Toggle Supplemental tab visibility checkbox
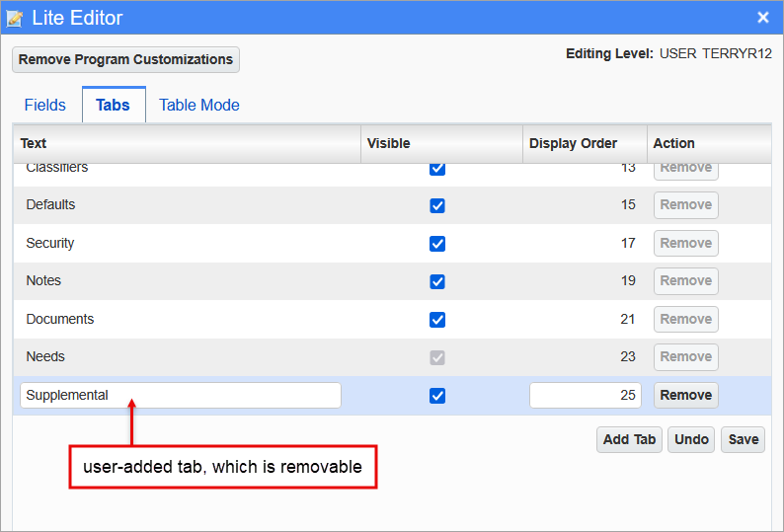 click(x=437, y=396)
